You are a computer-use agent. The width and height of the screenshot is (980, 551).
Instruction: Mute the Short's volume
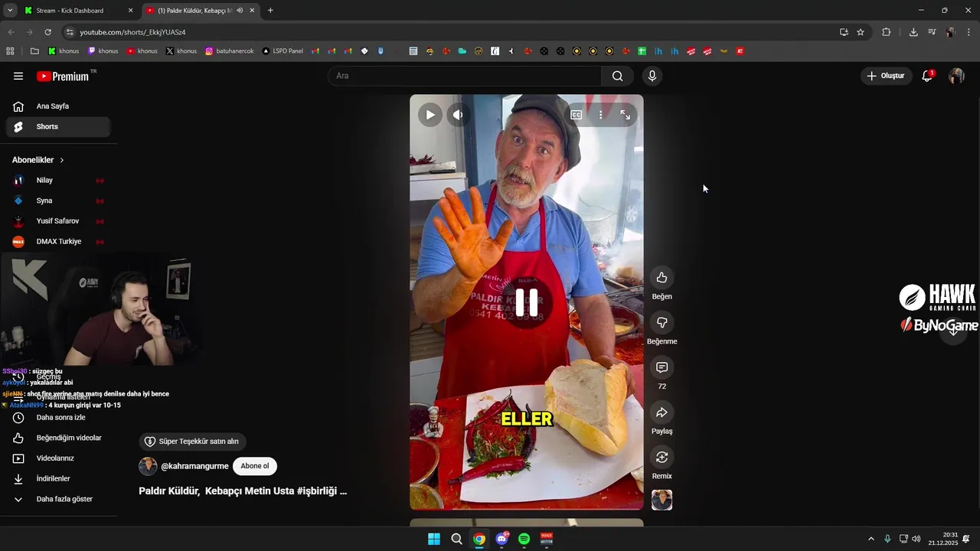pyautogui.click(x=458, y=115)
